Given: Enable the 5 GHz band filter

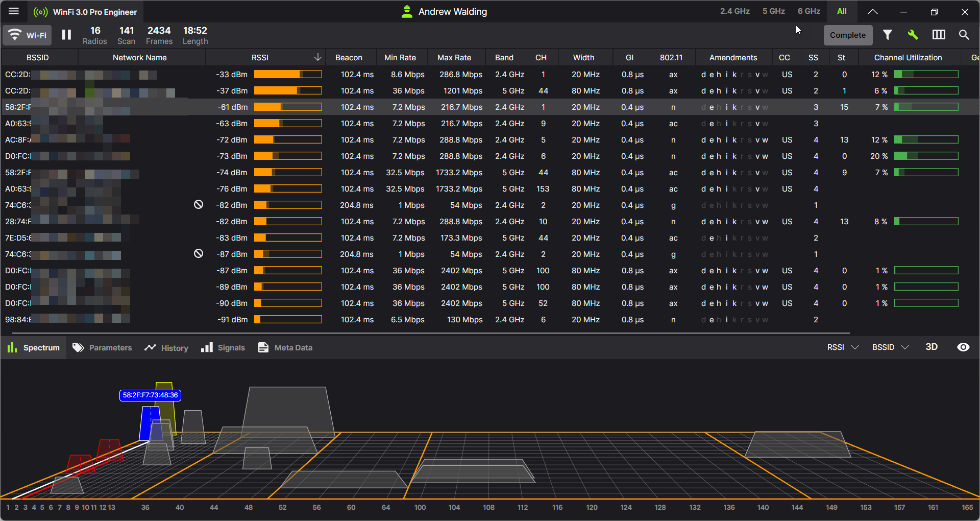Looking at the screenshot, I should pyautogui.click(x=773, y=11).
